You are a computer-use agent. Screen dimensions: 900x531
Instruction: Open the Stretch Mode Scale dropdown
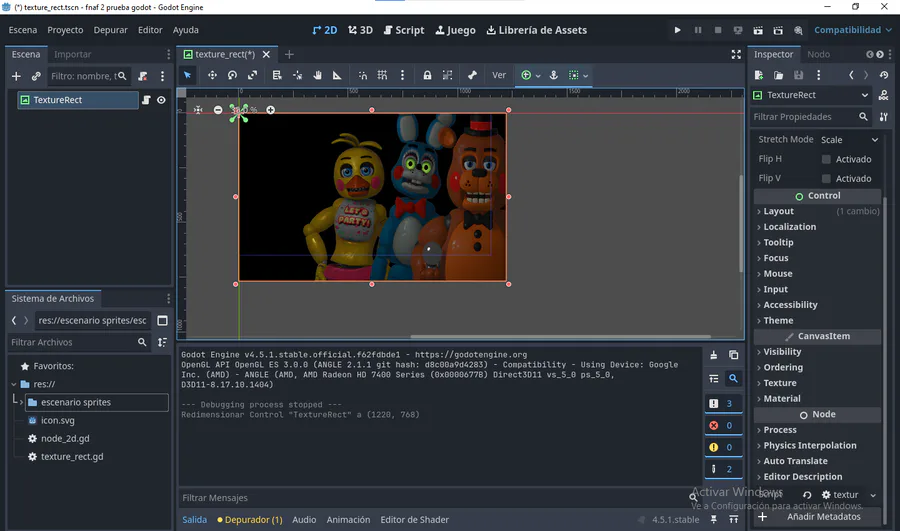849,139
